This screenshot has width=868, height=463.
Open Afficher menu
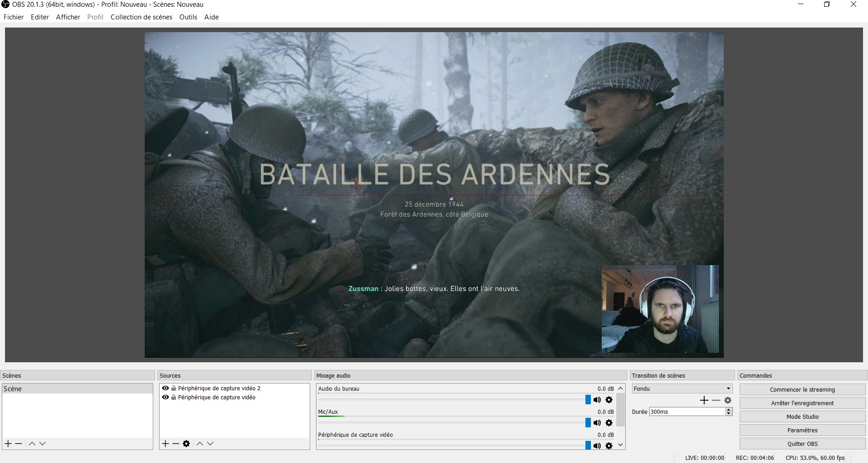point(68,17)
